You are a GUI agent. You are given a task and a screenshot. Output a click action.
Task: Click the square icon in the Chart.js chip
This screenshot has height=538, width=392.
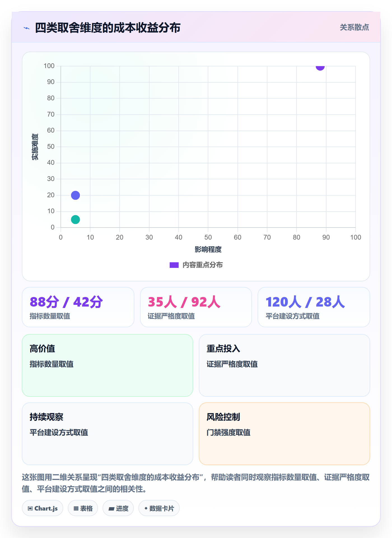coord(30,509)
